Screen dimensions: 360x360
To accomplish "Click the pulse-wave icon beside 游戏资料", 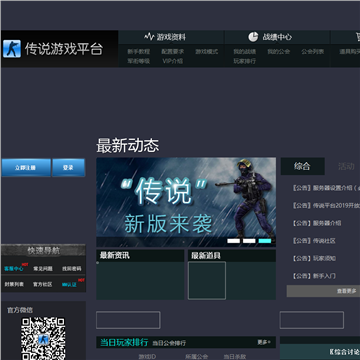I will (x=149, y=37).
